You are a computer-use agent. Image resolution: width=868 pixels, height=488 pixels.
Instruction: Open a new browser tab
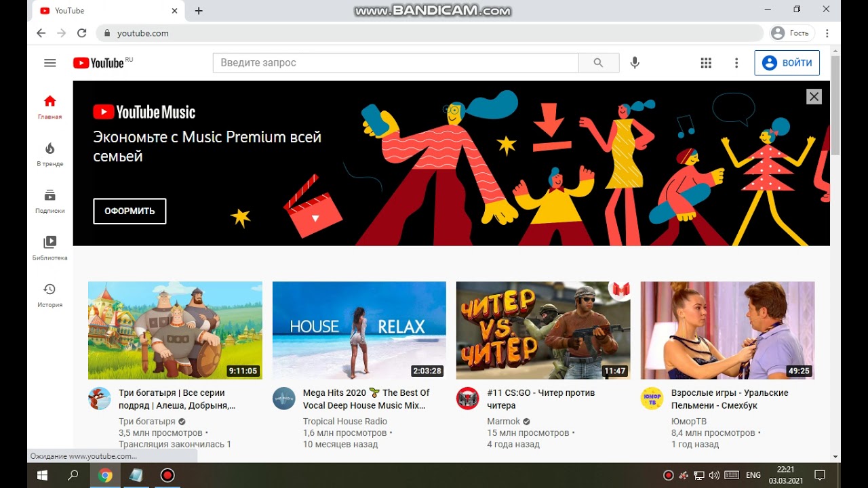pos(199,11)
